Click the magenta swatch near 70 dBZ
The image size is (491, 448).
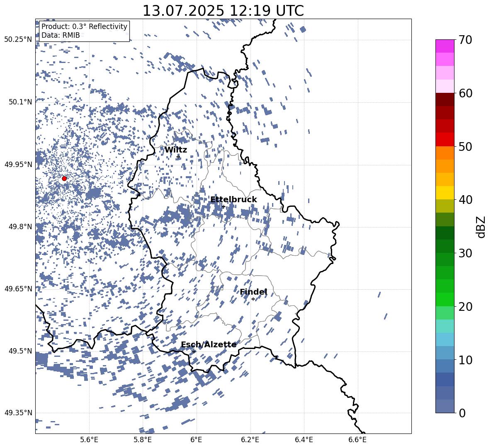tap(445, 46)
